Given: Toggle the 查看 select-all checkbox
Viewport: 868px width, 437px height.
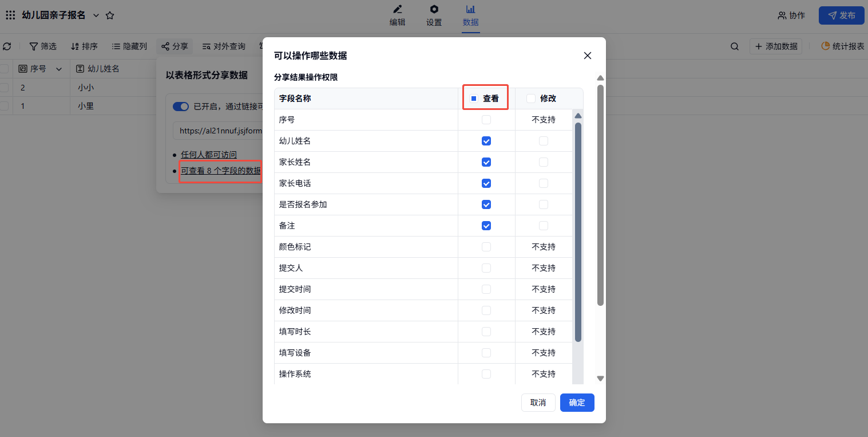Looking at the screenshot, I should (474, 99).
